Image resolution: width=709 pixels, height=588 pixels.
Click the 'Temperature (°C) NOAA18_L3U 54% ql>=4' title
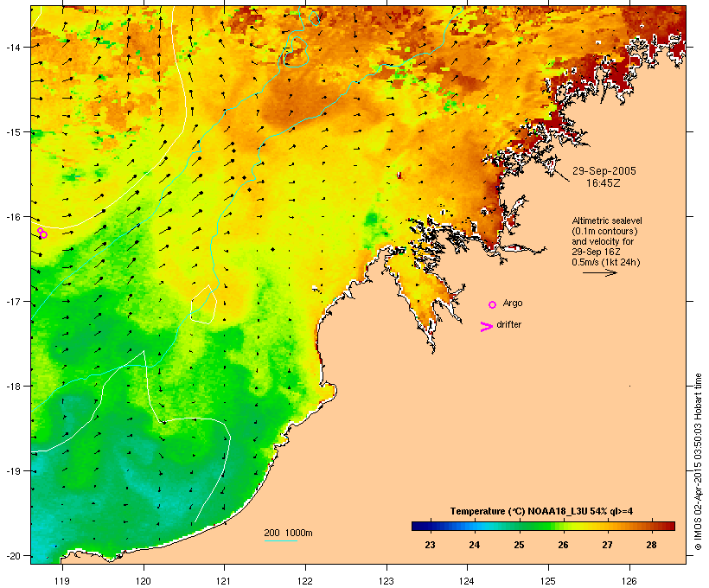point(541,511)
